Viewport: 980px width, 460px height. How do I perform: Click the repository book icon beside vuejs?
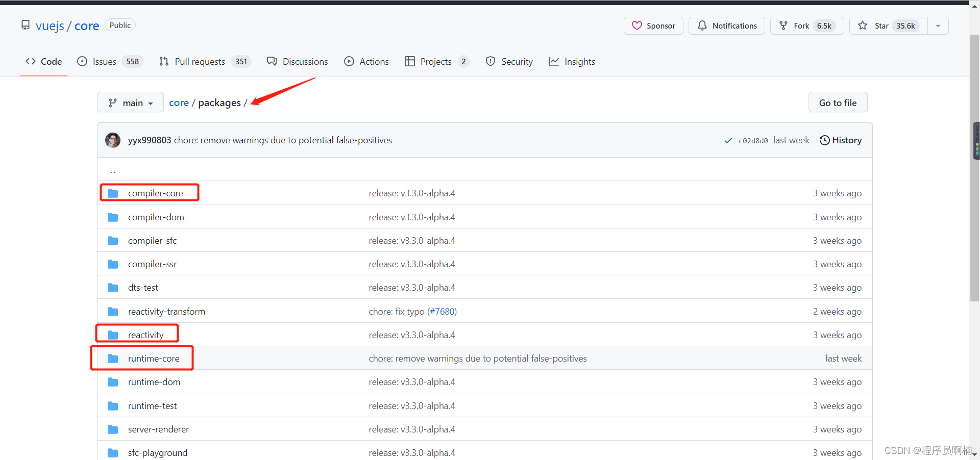pyautogui.click(x=26, y=25)
